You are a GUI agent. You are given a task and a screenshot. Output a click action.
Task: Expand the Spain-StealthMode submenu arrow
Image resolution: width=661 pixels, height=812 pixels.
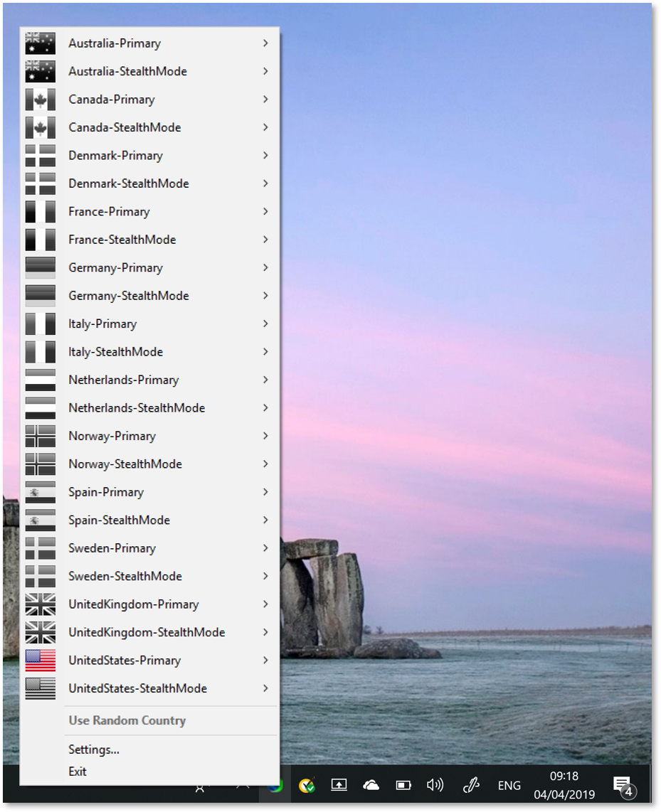coord(265,520)
